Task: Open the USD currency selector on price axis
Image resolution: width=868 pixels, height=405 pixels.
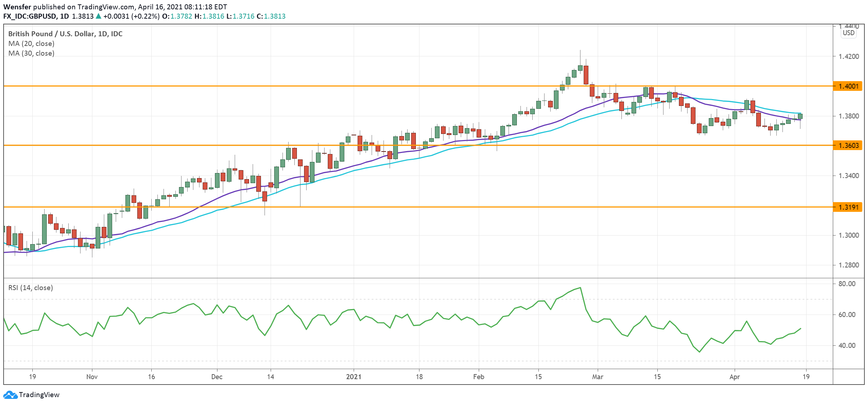Action: [x=849, y=33]
